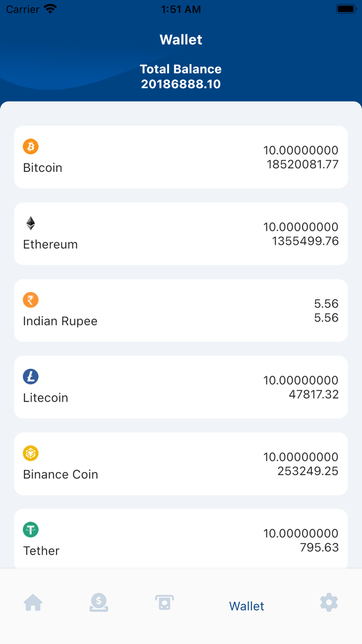
Task: Select the Ethereum balance 1355499.76
Action: pos(305,241)
